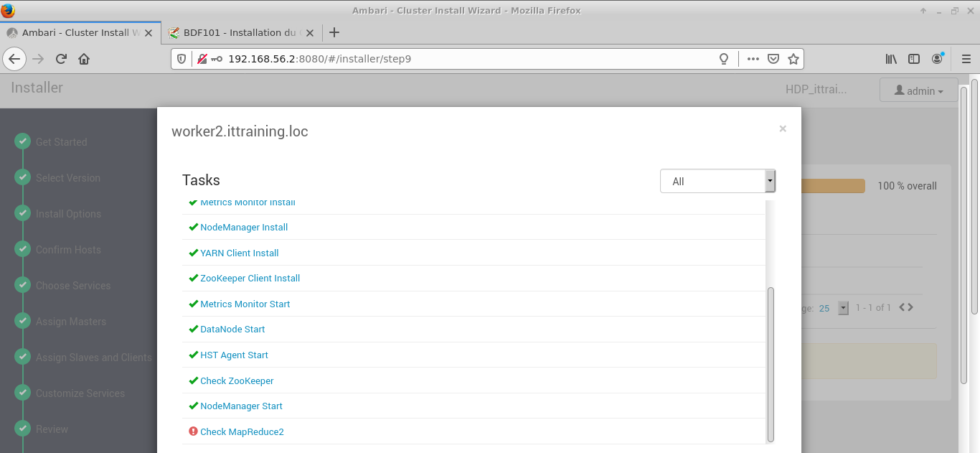The image size is (980, 453).
Task: Open a new browser tab
Action: [334, 32]
